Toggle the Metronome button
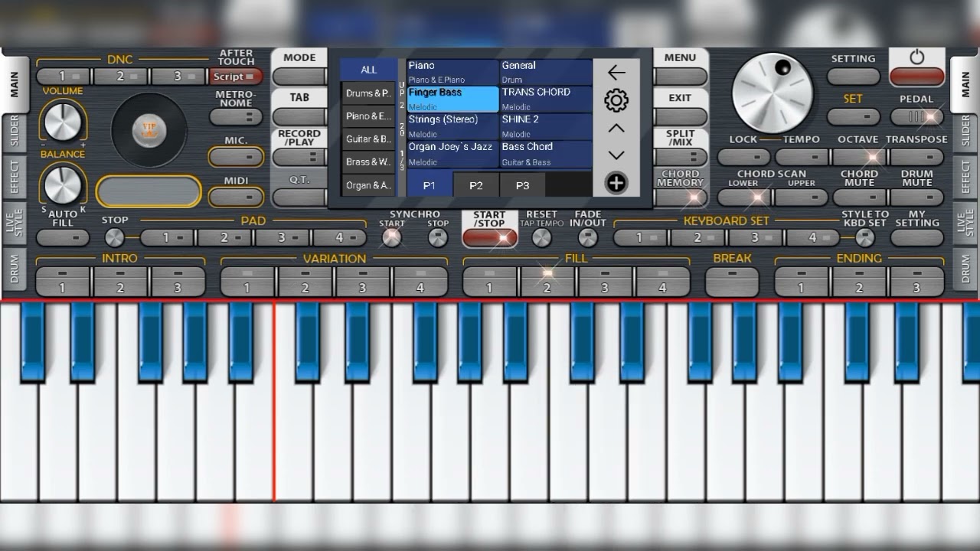This screenshot has height=551, width=980. click(x=236, y=117)
